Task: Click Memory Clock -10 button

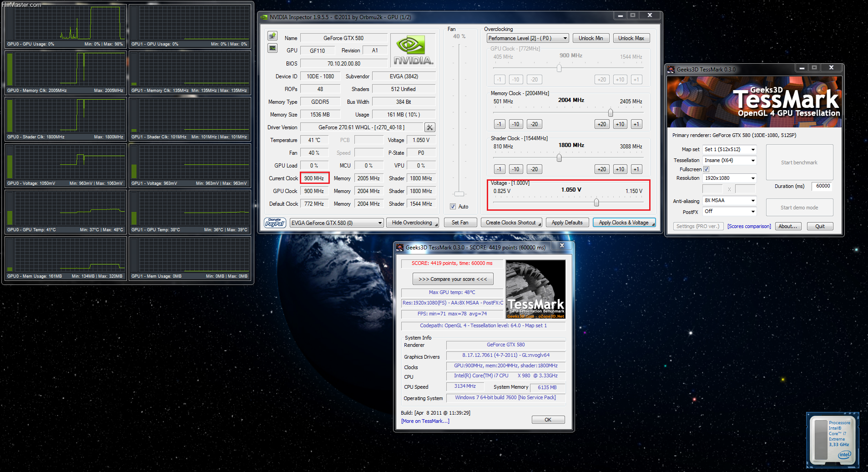Action: 515,124
